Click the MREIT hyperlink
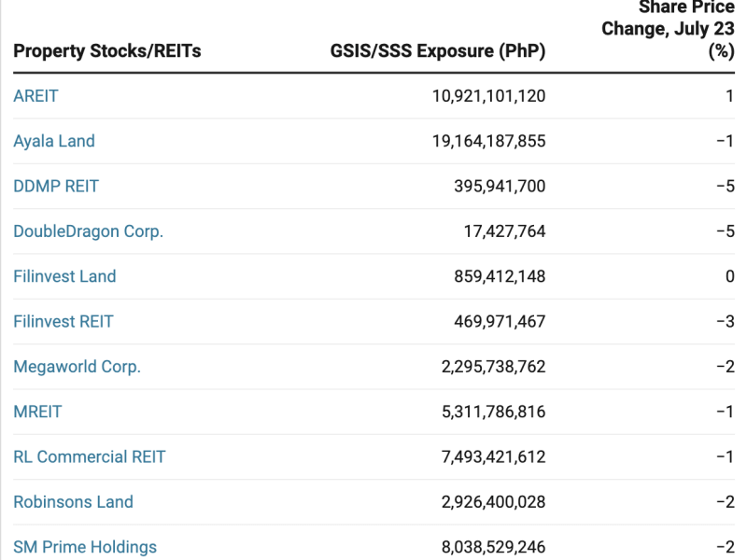This screenshot has width=747, height=560. (37, 412)
